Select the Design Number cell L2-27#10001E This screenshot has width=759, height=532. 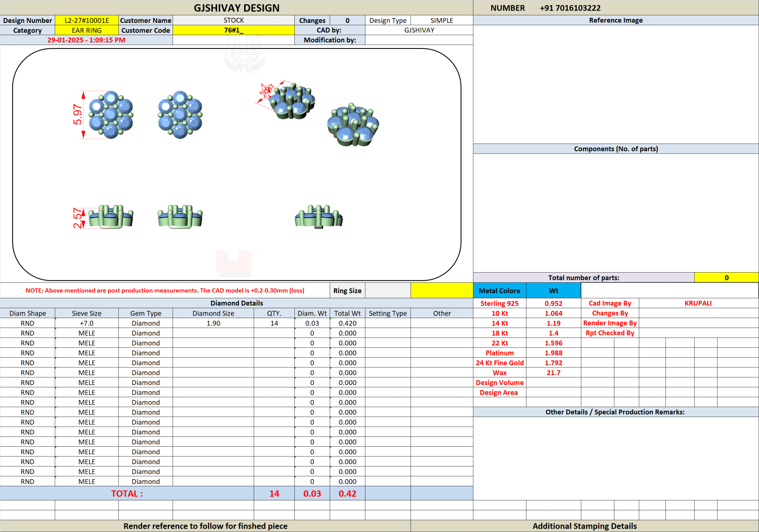pos(87,20)
